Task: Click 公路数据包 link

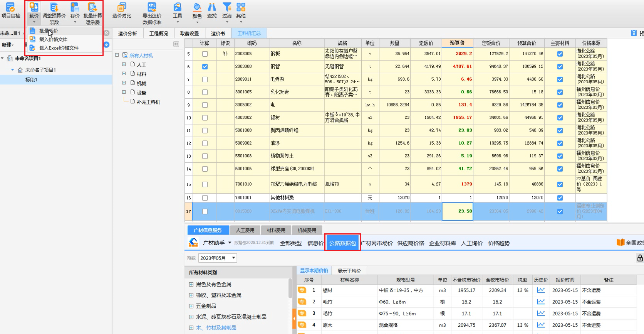Action: pyautogui.click(x=342, y=243)
